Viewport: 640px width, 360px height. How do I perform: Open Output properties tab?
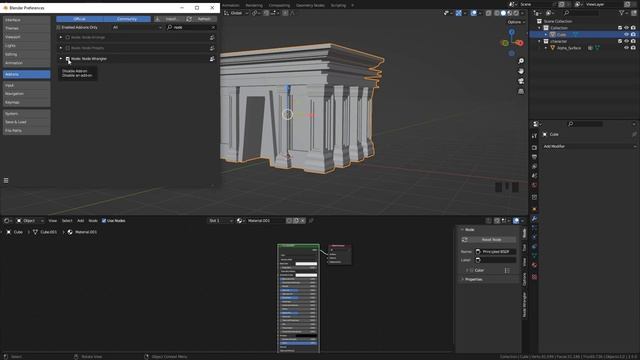click(x=534, y=157)
